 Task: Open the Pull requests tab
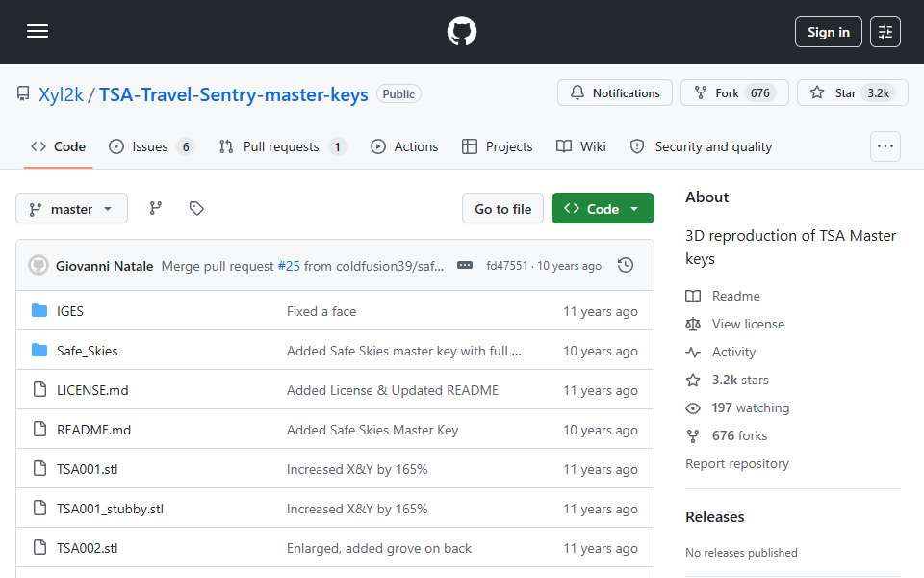pyautogui.click(x=283, y=146)
